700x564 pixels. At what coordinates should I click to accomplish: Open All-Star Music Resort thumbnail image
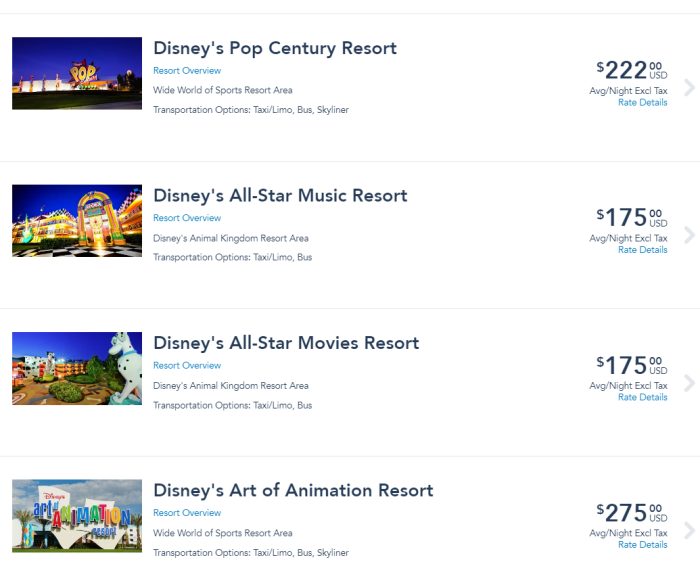pyautogui.click(x=77, y=220)
